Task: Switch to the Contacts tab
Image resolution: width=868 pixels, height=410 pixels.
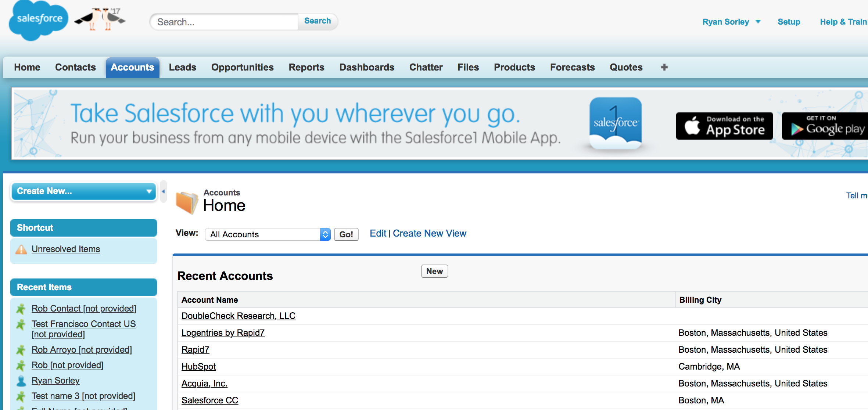Action: [x=75, y=67]
